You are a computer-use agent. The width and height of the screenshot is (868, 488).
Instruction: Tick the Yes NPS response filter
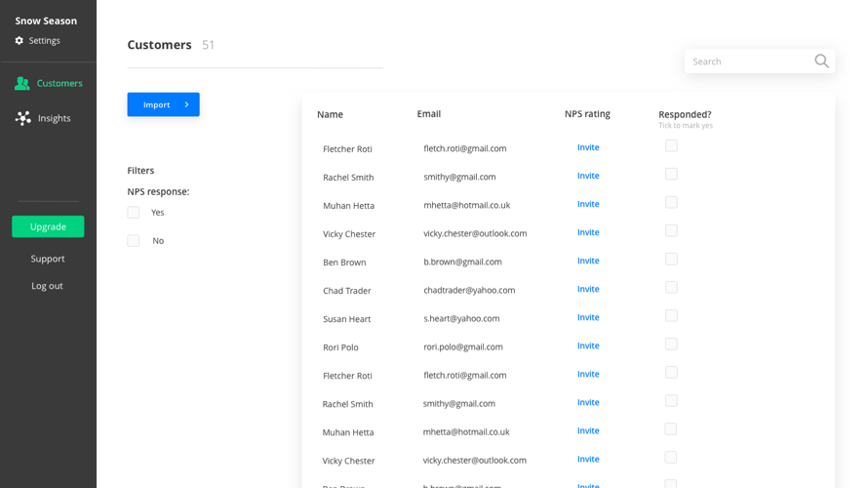tap(134, 213)
